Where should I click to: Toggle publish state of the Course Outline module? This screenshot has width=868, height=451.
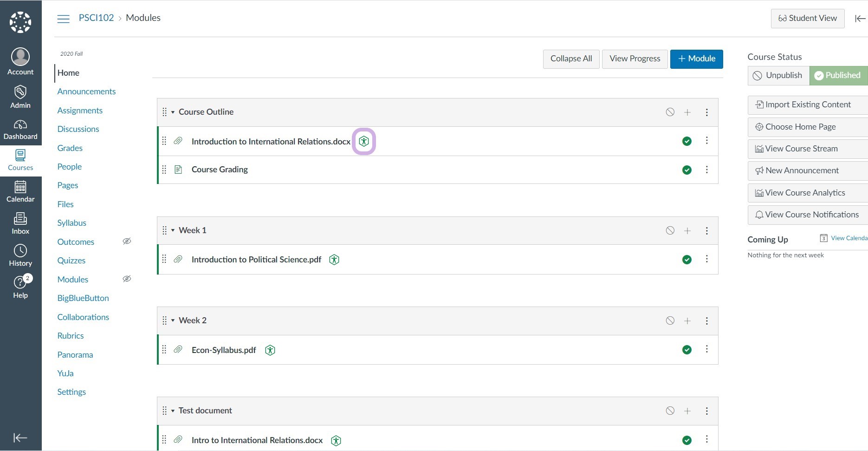point(670,112)
